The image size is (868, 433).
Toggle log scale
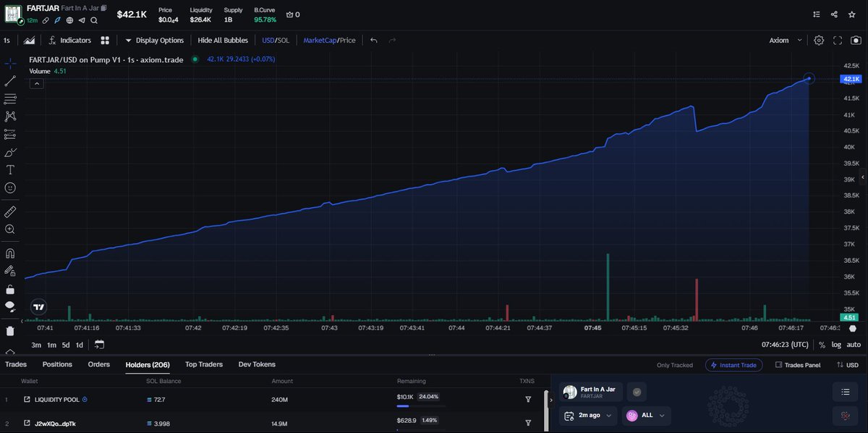[836, 345]
